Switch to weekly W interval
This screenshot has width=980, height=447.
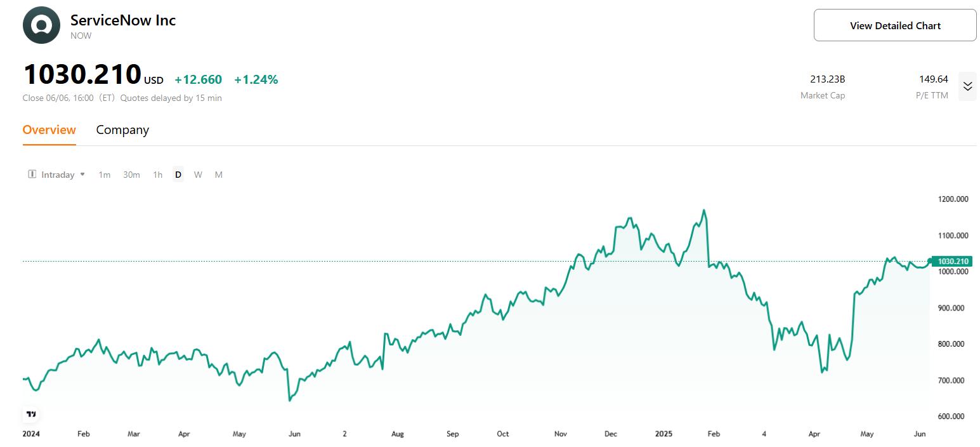198,175
